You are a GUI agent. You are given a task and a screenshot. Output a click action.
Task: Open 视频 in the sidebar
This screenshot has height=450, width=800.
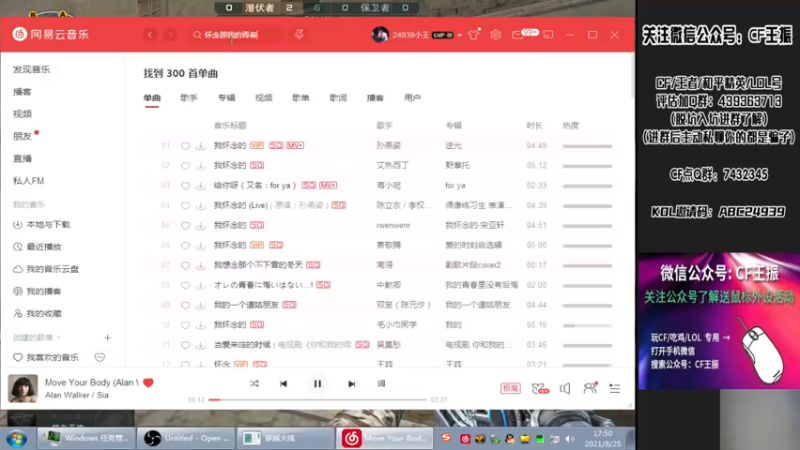click(22, 114)
